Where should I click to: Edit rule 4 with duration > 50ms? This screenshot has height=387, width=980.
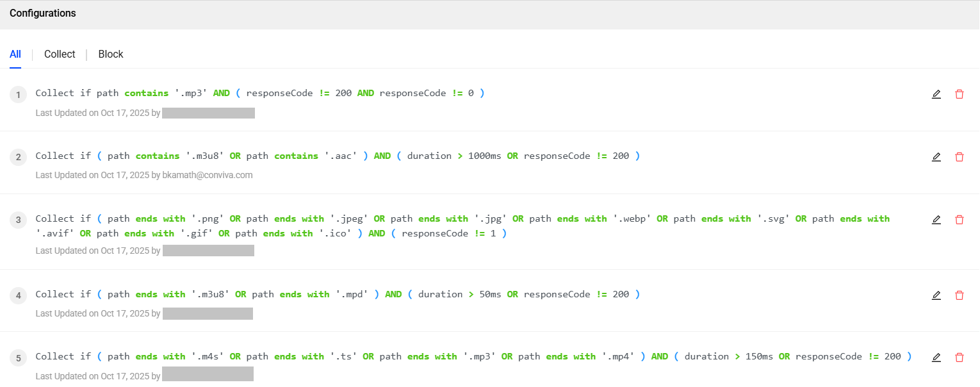click(936, 295)
